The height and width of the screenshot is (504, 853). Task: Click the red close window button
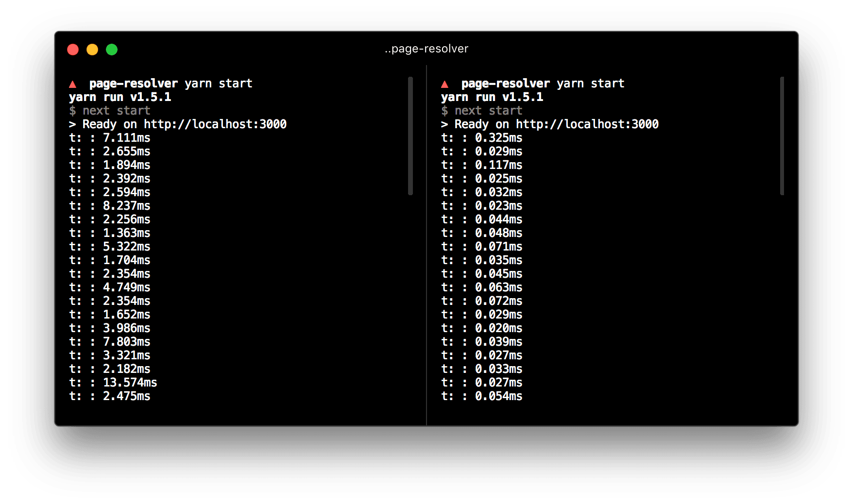tap(73, 50)
